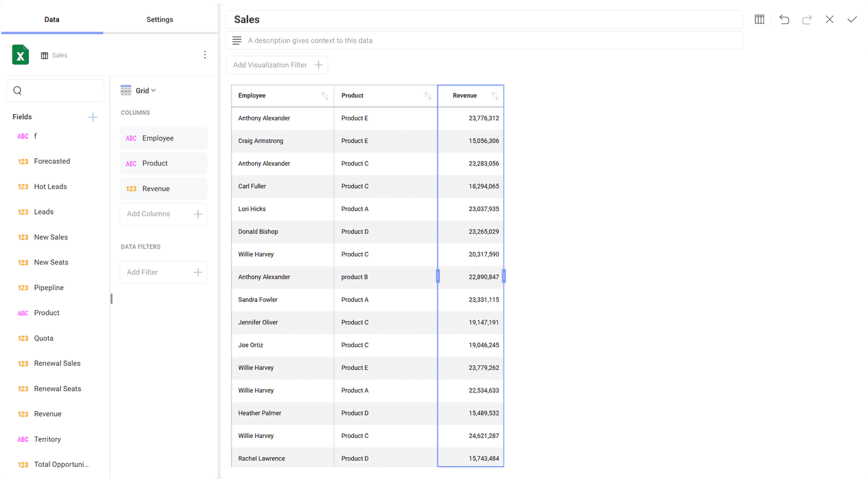Click the Carl Fuller cell
The height and width of the screenshot is (484, 868).
282,186
